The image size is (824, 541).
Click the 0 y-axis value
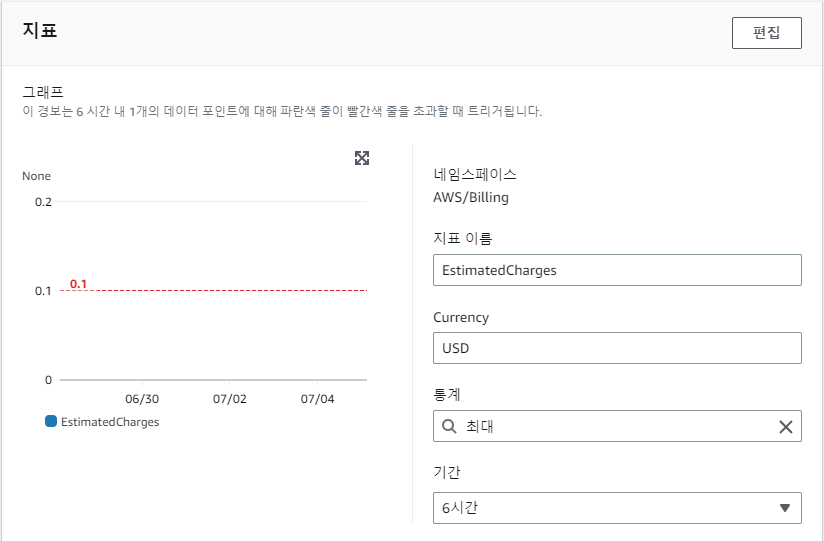[48, 380]
